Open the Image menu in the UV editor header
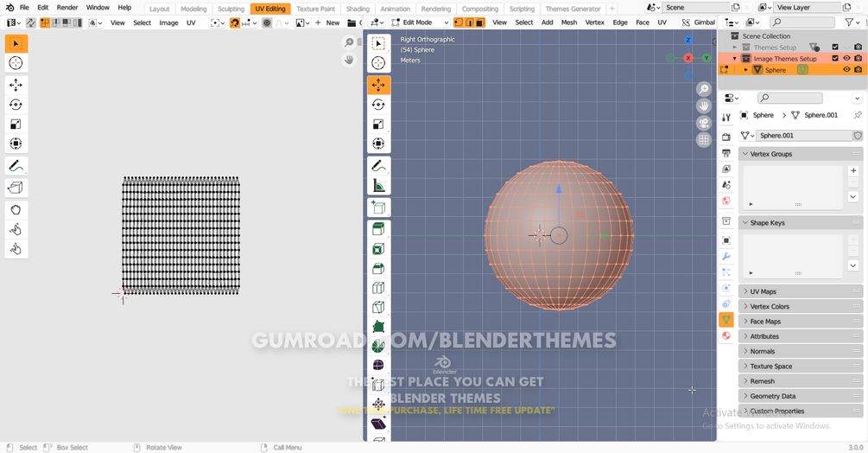This screenshot has width=868, height=453. 168,22
